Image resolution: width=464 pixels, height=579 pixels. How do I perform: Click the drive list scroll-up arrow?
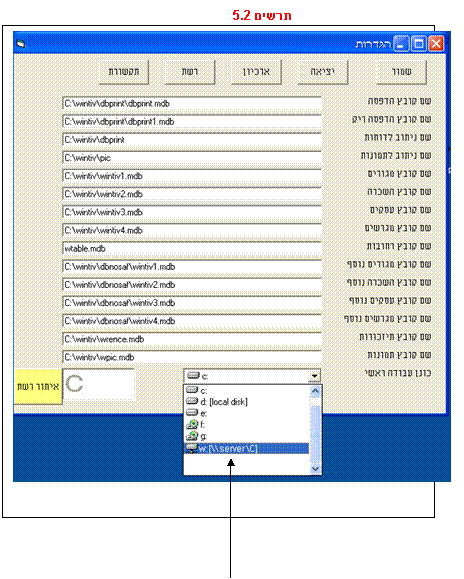pyautogui.click(x=316, y=391)
